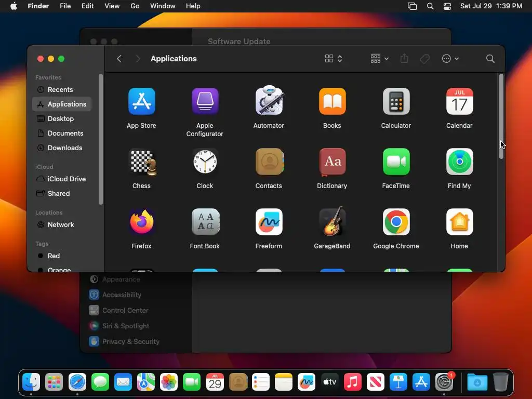
Task: Select Accessibility in System Settings window
Action: [115, 295]
